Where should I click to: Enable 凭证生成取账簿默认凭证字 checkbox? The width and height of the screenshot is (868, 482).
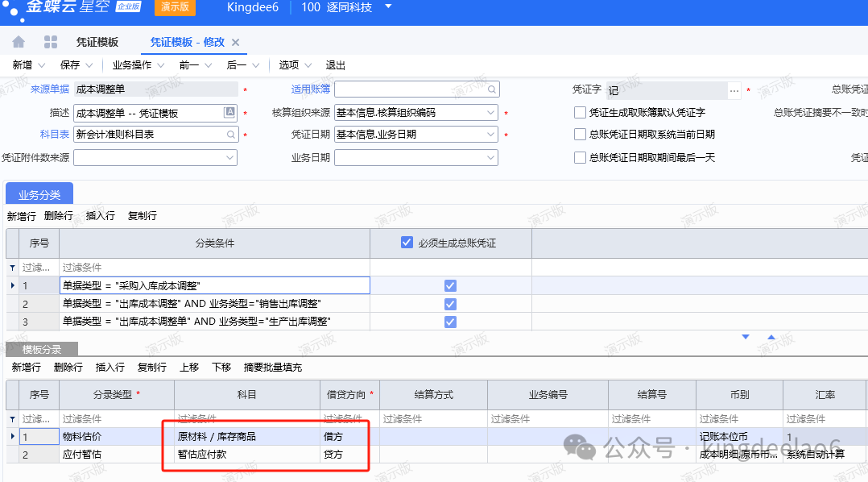click(x=580, y=113)
